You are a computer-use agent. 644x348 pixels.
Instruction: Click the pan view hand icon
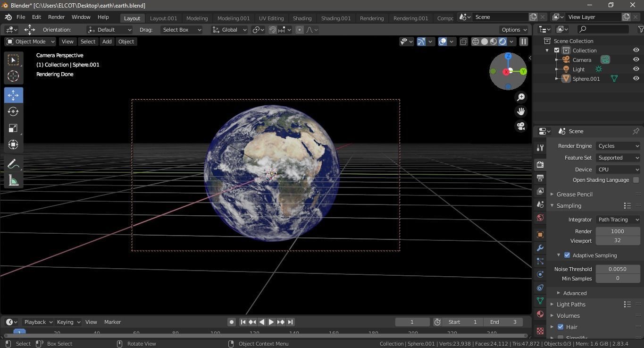[521, 111]
